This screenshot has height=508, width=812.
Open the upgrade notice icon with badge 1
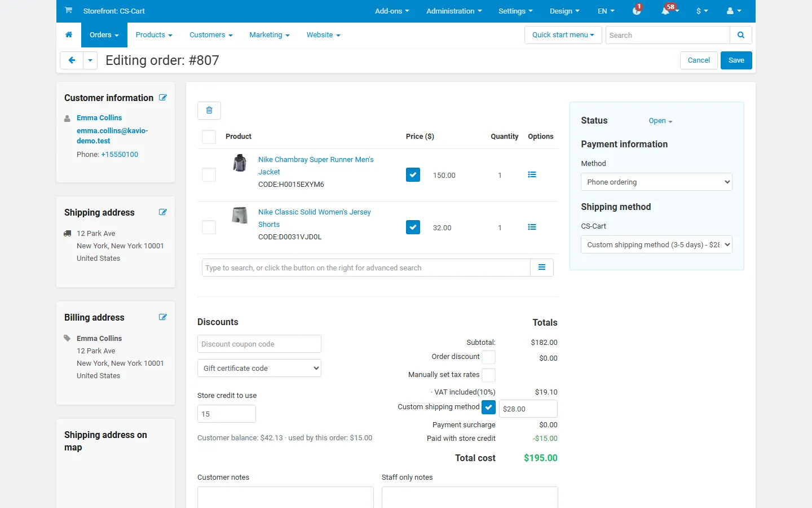[x=637, y=10]
